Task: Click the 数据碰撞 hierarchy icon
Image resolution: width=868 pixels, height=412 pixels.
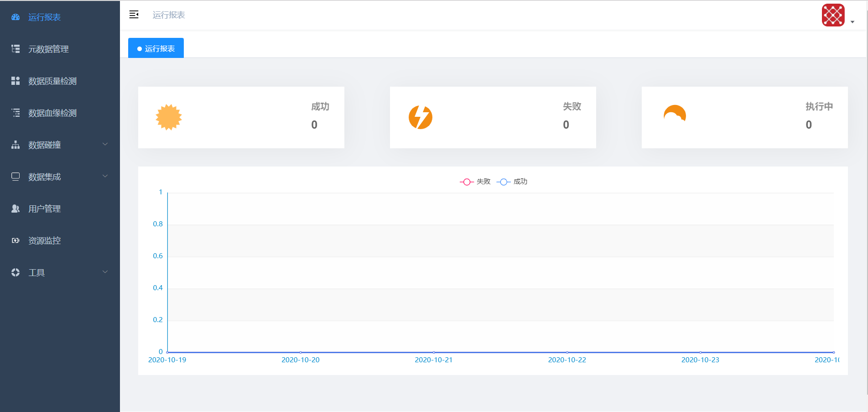Action: (16, 145)
